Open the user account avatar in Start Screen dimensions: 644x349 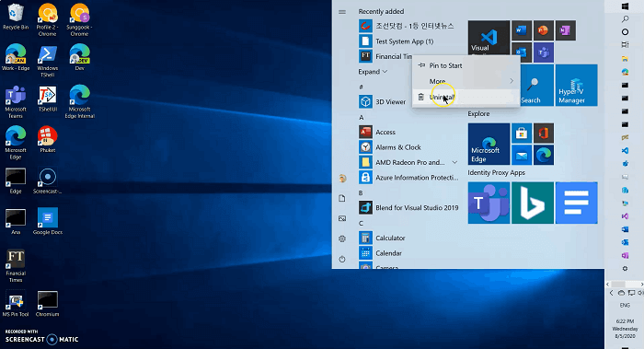(342, 178)
